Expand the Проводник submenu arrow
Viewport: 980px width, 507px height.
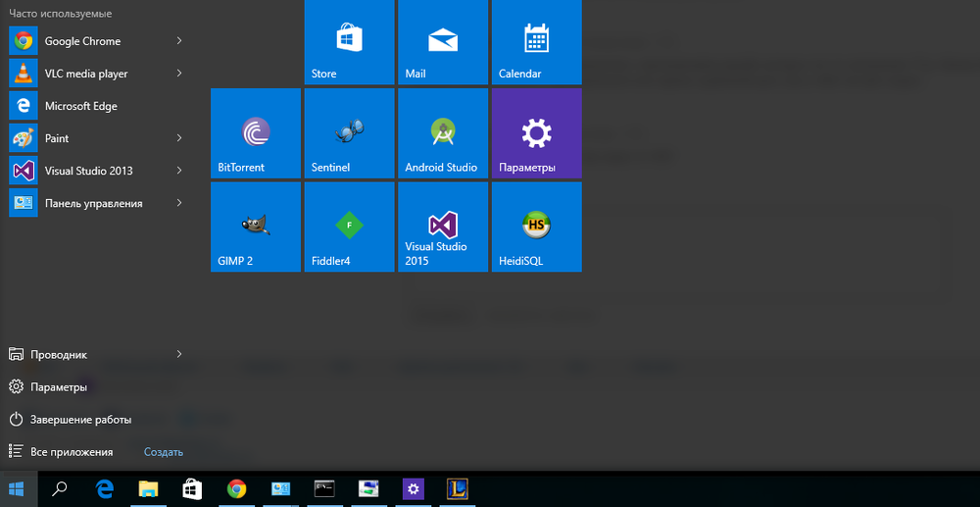(x=179, y=354)
